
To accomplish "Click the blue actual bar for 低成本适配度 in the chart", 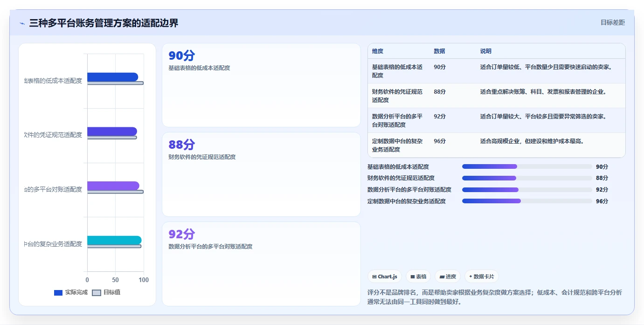I will pyautogui.click(x=112, y=77).
